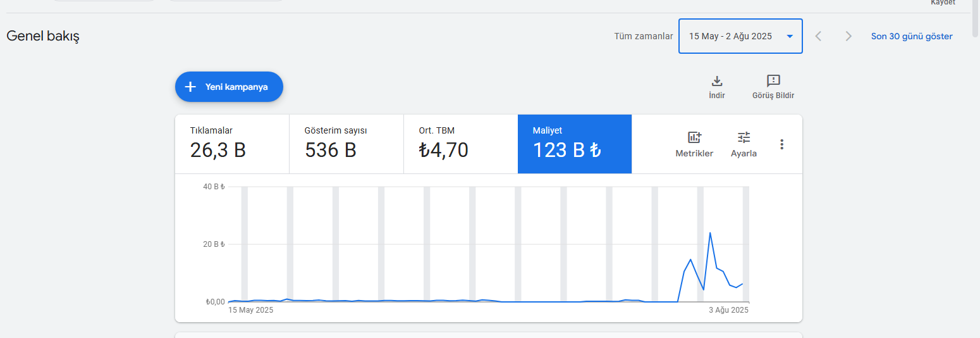Click the 15 May 2025 axis date
Image resolution: width=980 pixels, height=338 pixels.
pos(251,310)
